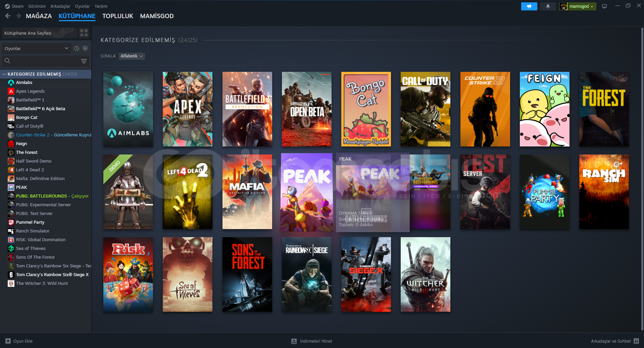Click the friends chat icon at bottom right
Viewport: 644px width, 348px height.
coord(636,341)
